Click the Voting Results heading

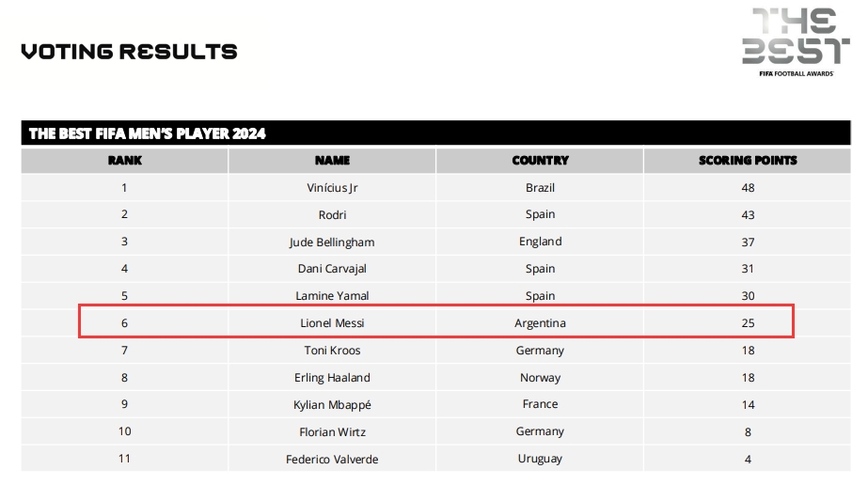pos(129,51)
